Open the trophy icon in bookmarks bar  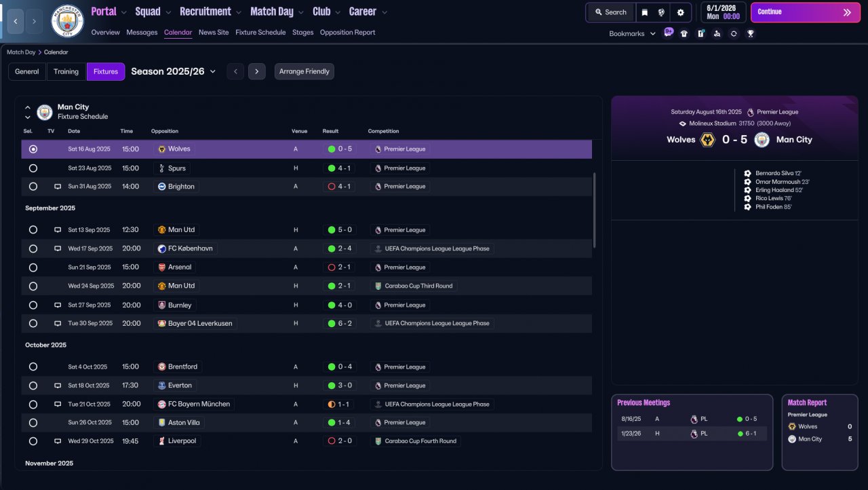(751, 33)
